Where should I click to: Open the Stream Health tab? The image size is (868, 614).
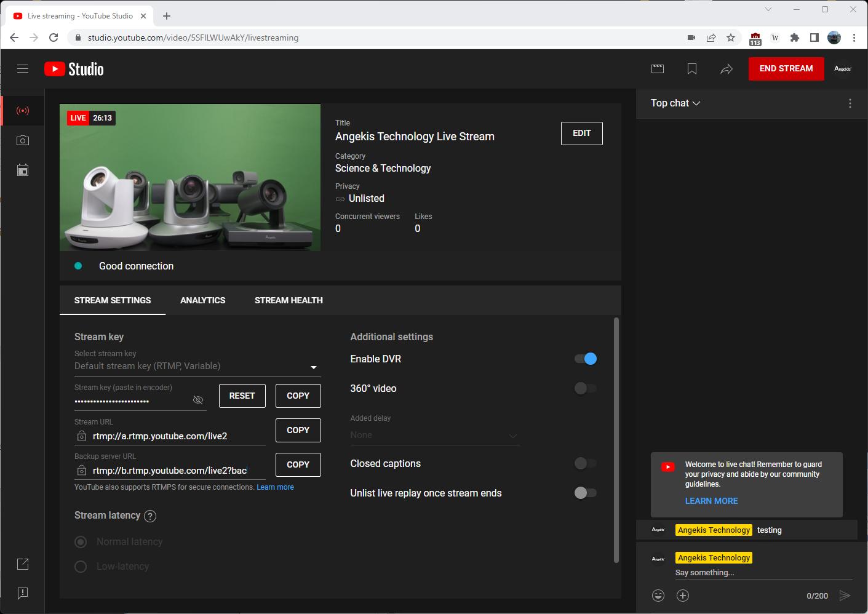pos(288,300)
